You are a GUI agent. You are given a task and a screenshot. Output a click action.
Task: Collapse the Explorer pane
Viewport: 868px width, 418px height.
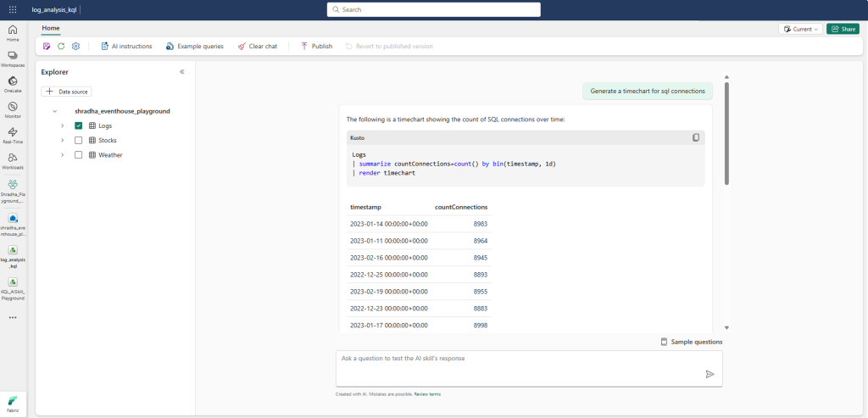[181, 72]
